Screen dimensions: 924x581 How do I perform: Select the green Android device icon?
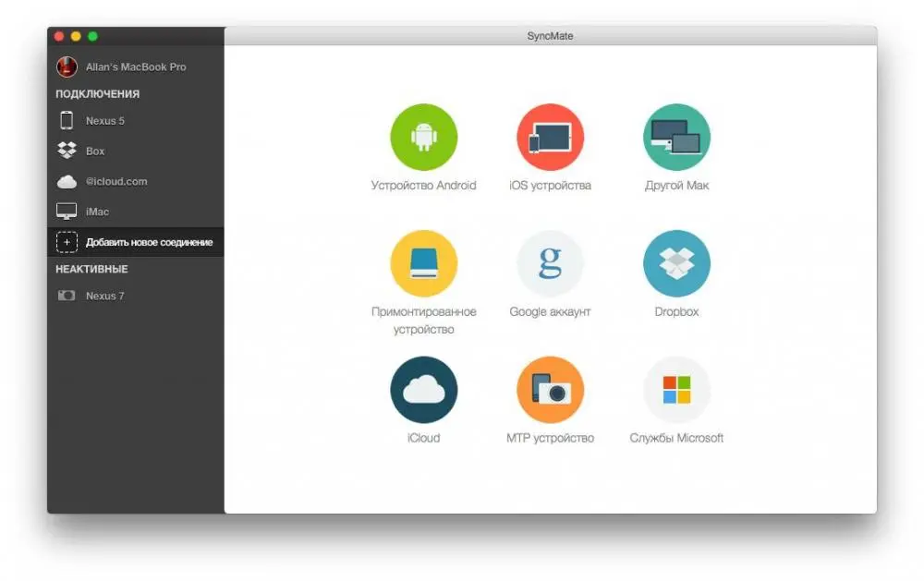(x=424, y=138)
